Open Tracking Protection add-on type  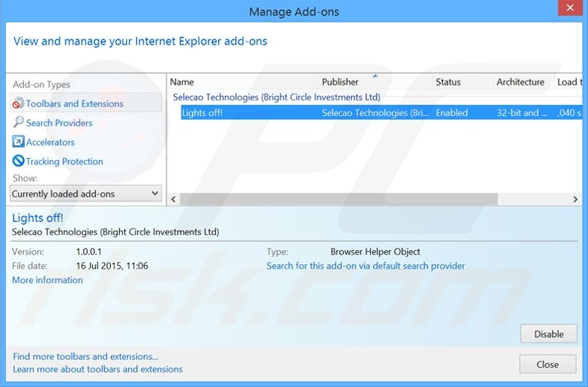[x=65, y=161]
